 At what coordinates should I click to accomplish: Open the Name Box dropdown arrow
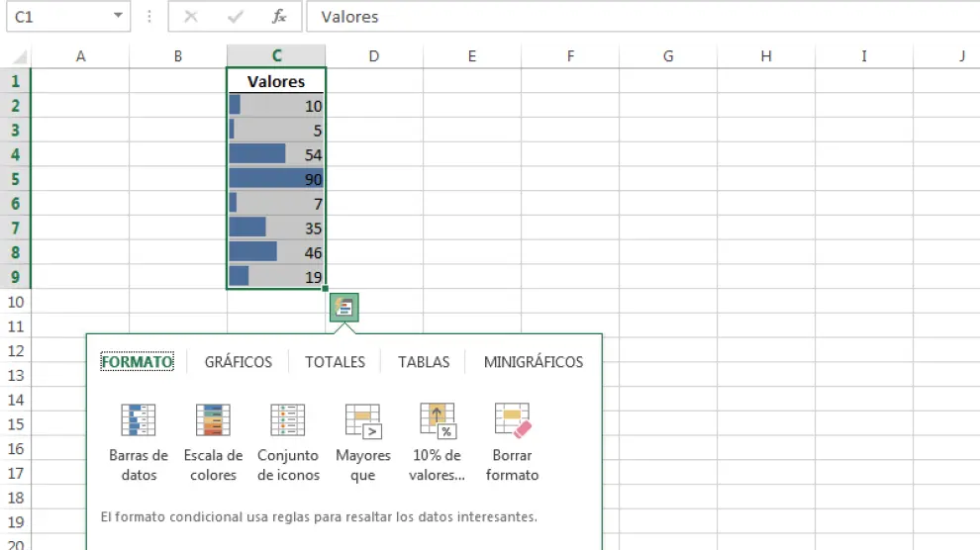click(119, 17)
